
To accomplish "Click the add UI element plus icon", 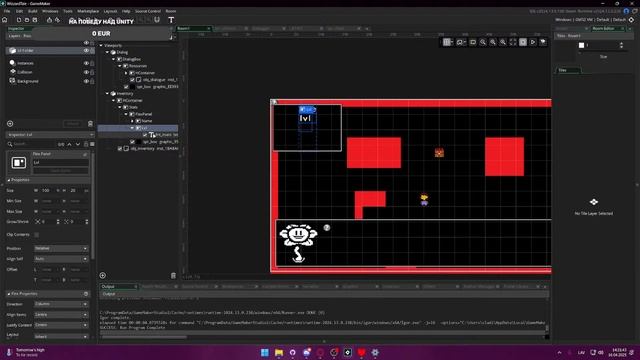I will point(102,276).
